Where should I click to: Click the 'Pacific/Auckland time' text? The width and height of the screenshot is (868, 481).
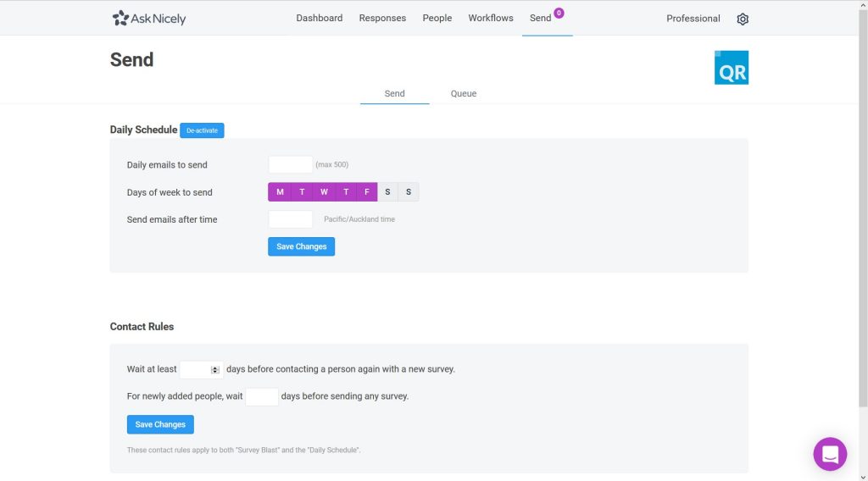click(359, 219)
